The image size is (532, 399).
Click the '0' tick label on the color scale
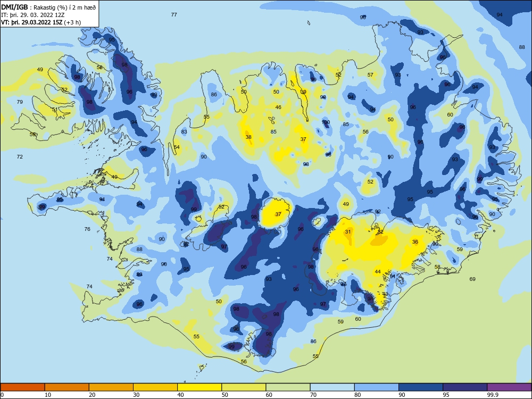[x=2, y=395]
